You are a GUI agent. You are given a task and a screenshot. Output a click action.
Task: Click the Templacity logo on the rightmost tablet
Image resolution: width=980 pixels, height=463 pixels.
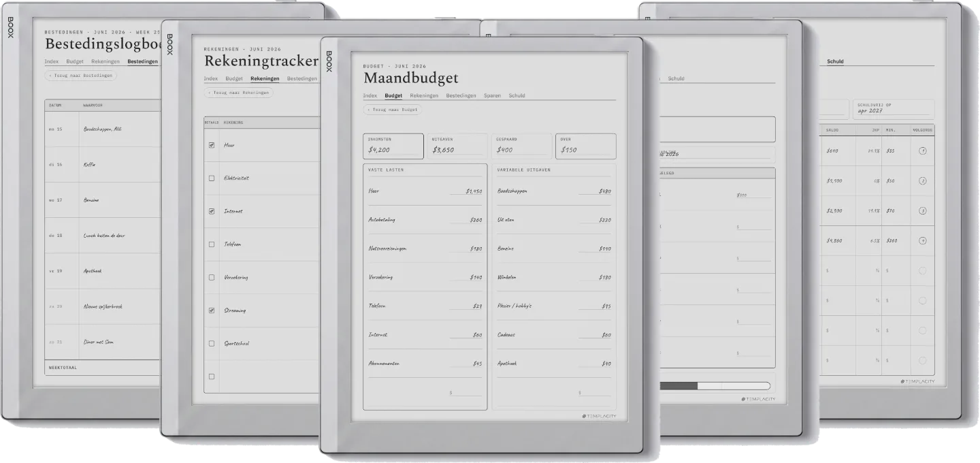pyautogui.click(x=917, y=382)
